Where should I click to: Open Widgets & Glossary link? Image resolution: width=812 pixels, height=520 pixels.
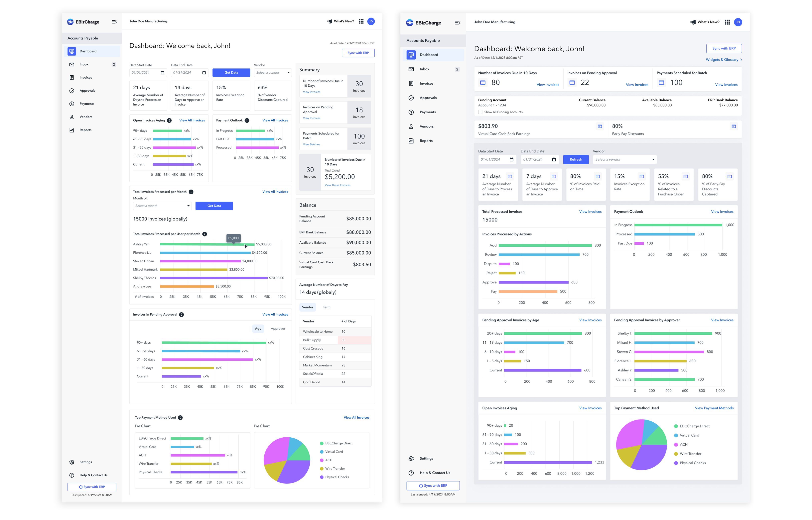pyautogui.click(x=724, y=60)
